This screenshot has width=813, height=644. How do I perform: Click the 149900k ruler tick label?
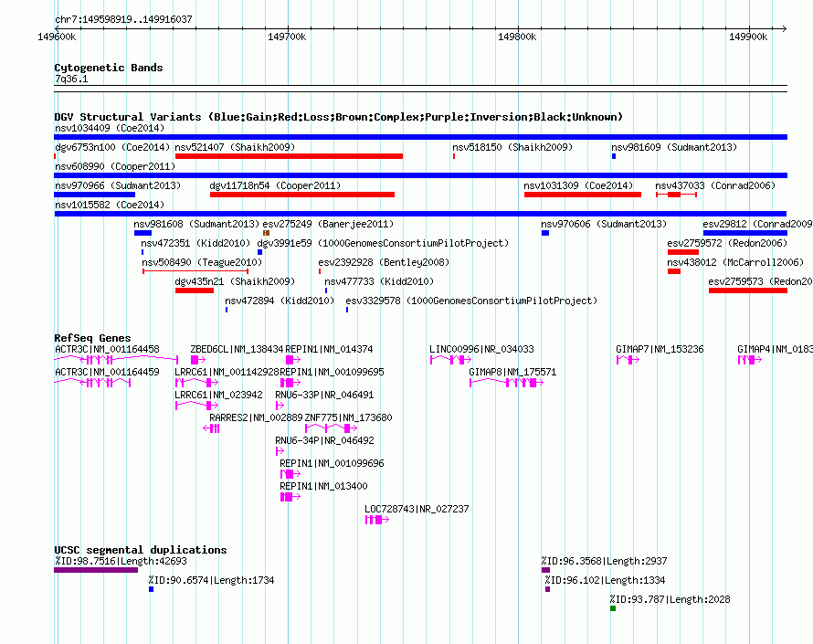[748, 37]
